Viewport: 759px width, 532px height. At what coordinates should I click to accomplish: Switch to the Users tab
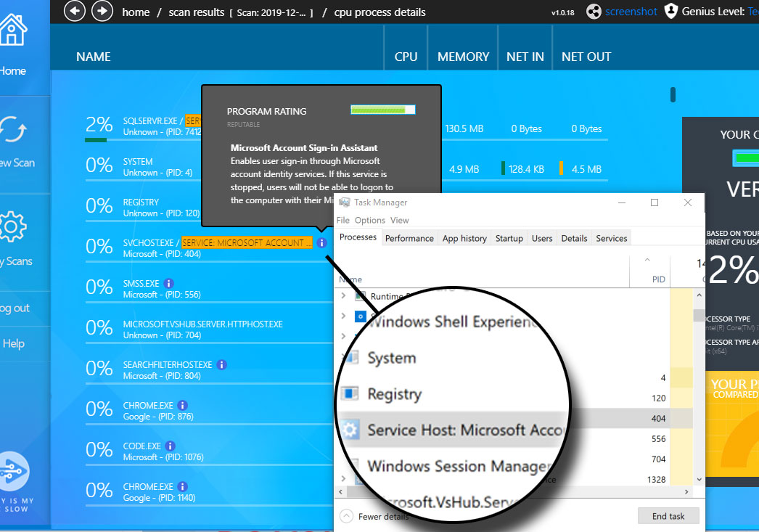point(542,238)
